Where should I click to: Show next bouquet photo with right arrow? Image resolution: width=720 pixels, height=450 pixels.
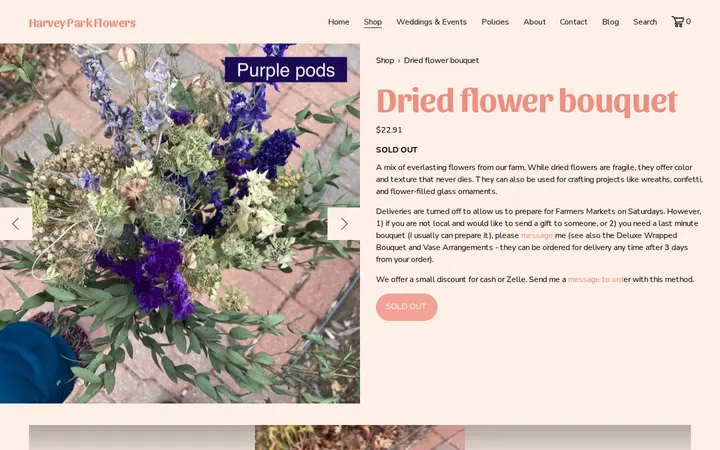(x=344, y=224)
